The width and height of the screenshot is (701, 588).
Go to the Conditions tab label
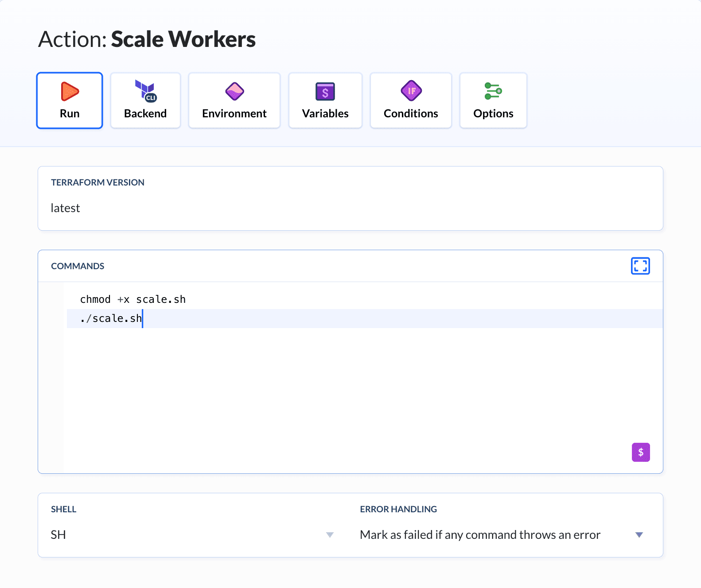(x=411, y=114)
